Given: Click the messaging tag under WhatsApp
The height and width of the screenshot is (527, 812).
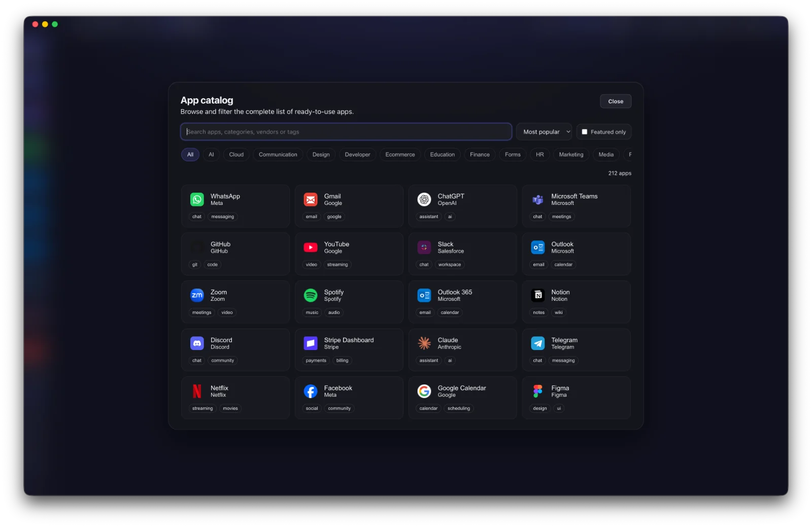Looking at the screenshot, I should pyautogui.click(x=223, y=217).
